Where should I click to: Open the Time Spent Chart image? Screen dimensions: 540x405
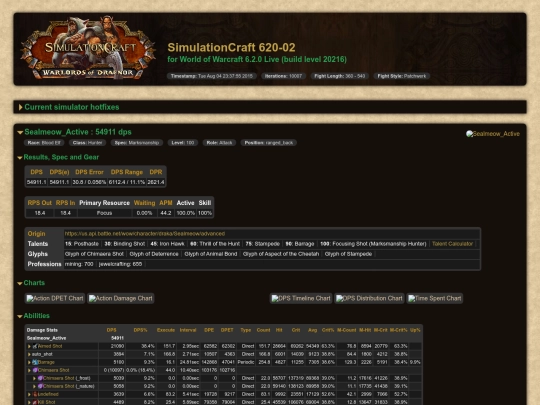pyautogui.click(x=435, y=298)
